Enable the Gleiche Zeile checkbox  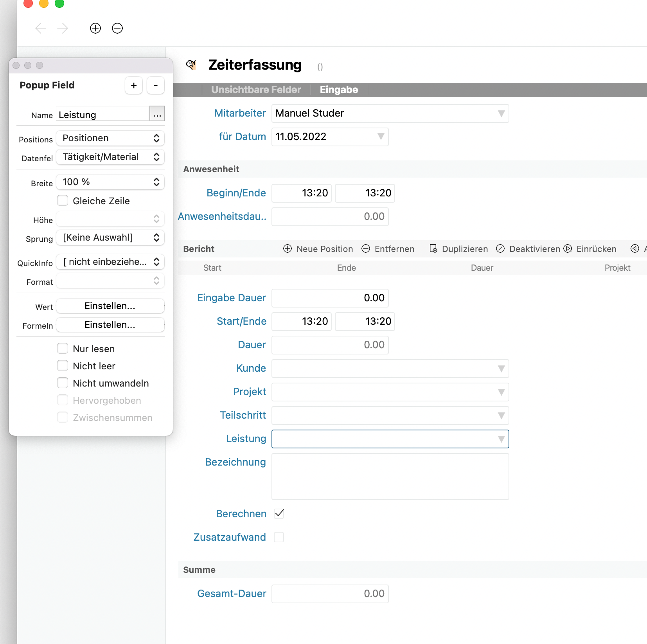63,201
